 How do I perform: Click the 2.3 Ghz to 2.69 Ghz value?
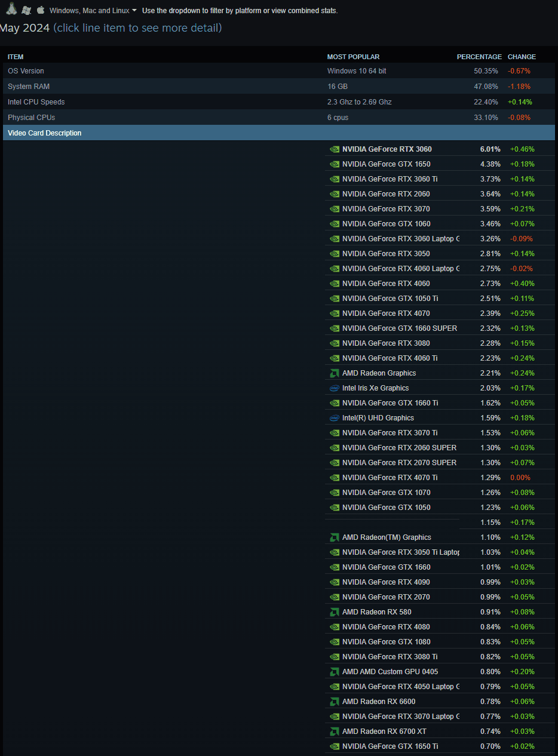point(360,102)
